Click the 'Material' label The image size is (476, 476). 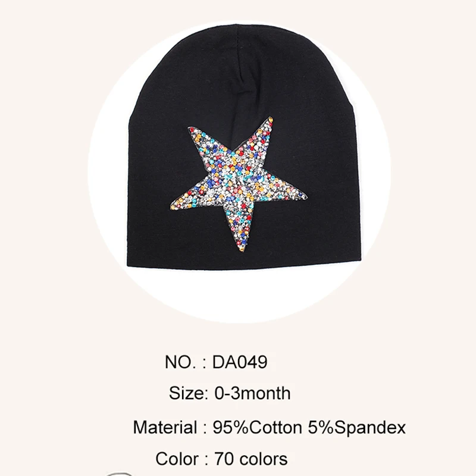click(x=165, y=427)
